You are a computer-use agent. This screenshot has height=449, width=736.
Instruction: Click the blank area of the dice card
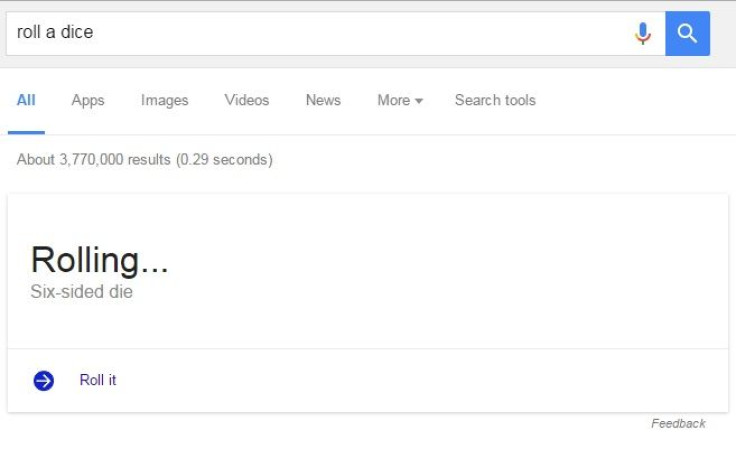pyautogui.click(x=446, y=270)
